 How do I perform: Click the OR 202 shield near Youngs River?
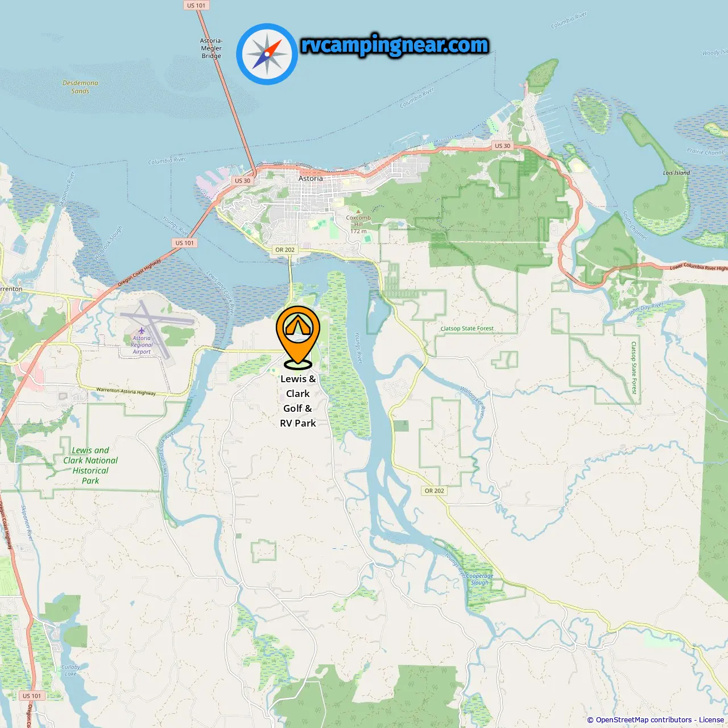[x=435, y=490]
